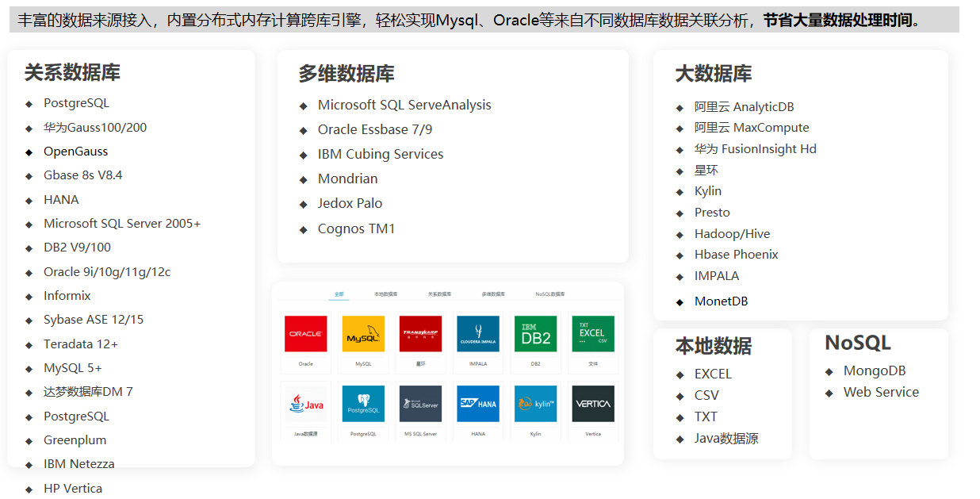Select HANA in the 关系数据库 list

61,200
